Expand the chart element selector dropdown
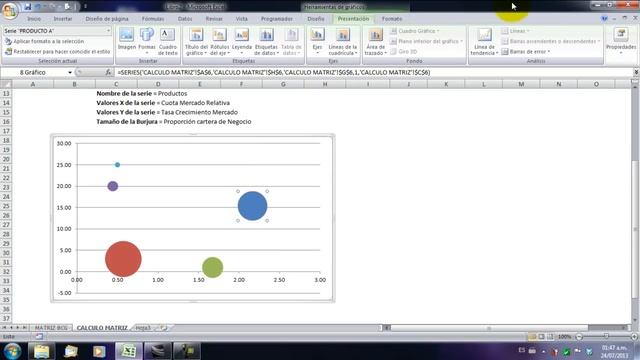Image resolution: width=640 pixels, height=360 pixels. tap(108, 31)
